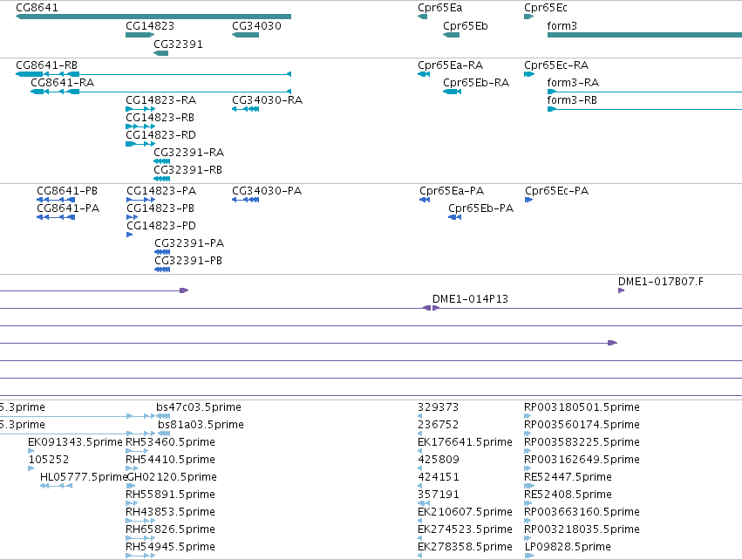
Task: Select EST EK278358.5prime
Action: 420,556
